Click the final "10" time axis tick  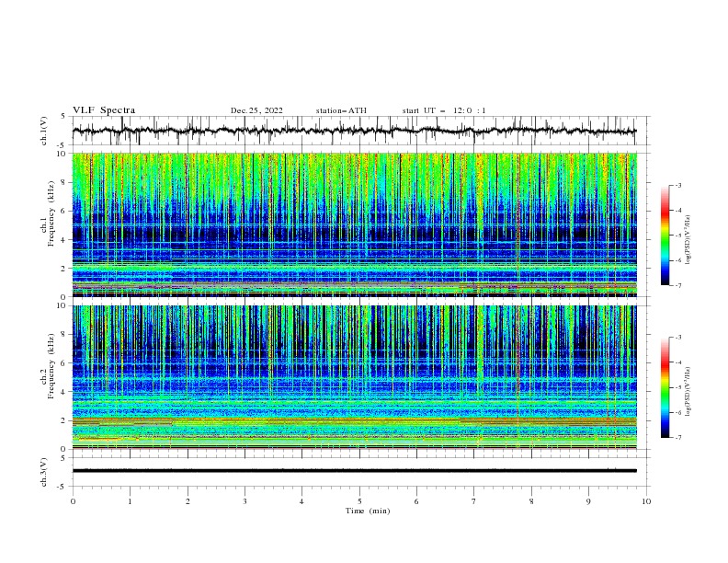pyautogui.click(x=646, y=501)
